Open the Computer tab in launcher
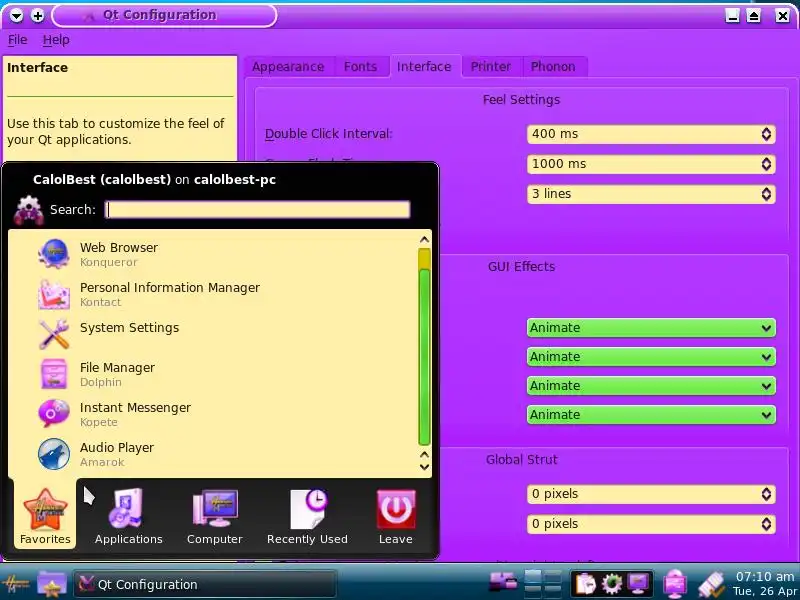This screenshot has width=800, height=600. click(214, 517)
